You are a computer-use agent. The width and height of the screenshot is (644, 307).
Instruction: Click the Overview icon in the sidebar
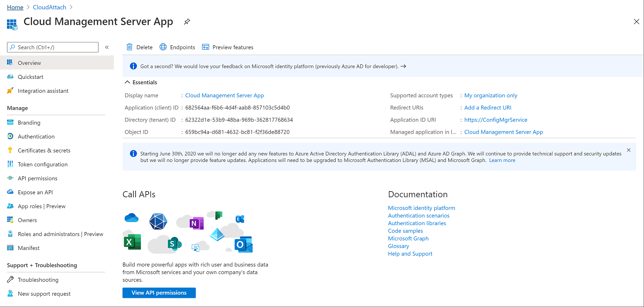coord(10,63)
